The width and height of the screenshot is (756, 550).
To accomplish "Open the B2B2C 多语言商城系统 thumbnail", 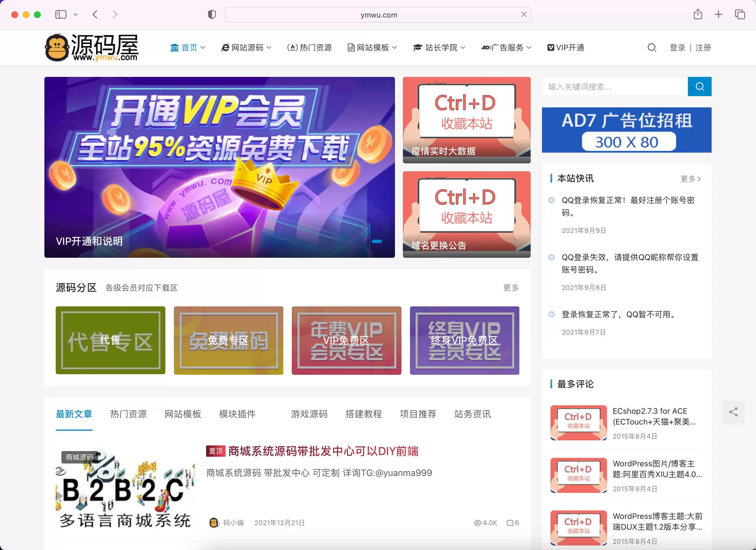I will click(x=125, y=488).
